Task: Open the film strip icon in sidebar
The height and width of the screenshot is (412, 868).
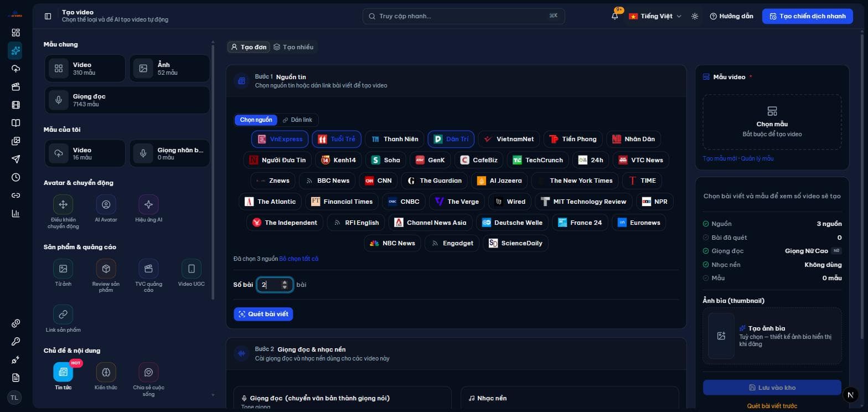Action: tap(15, 105)
